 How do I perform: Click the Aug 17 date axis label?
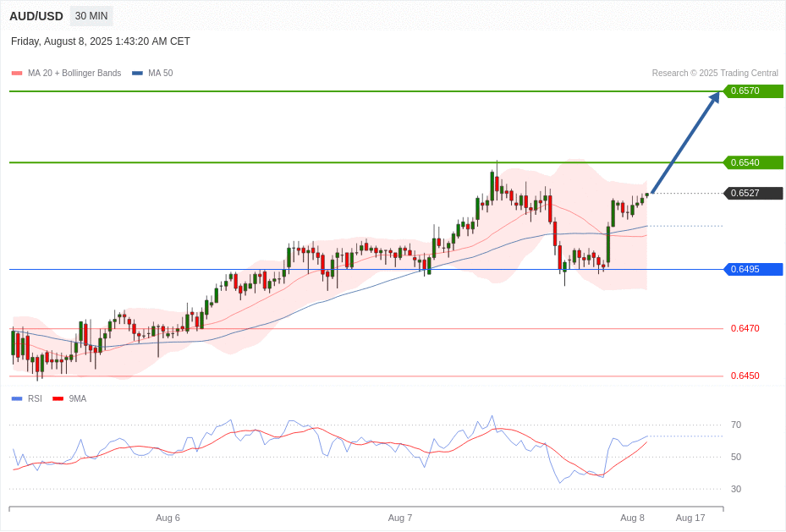pos(690,518)
